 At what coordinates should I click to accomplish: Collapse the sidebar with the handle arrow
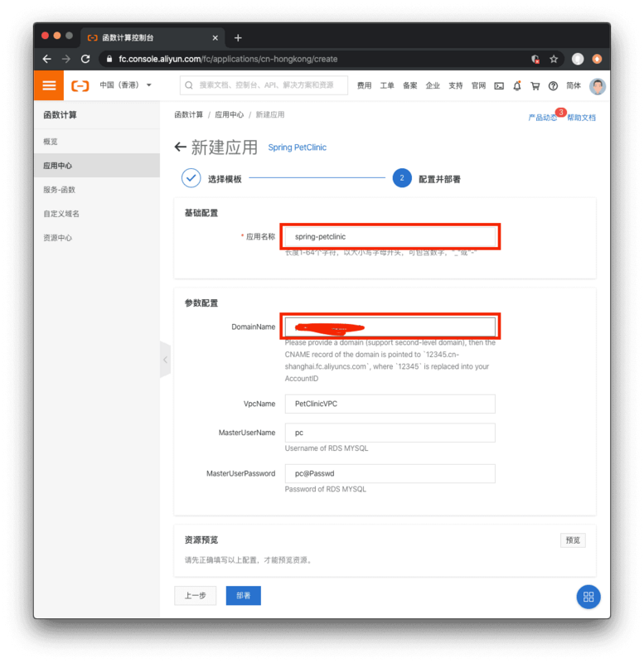coord(165,360)
